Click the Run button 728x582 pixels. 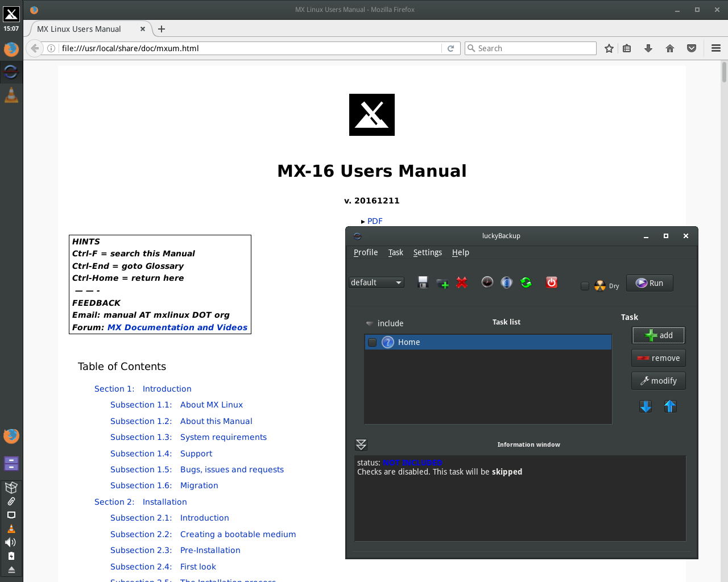coord(650,283)
